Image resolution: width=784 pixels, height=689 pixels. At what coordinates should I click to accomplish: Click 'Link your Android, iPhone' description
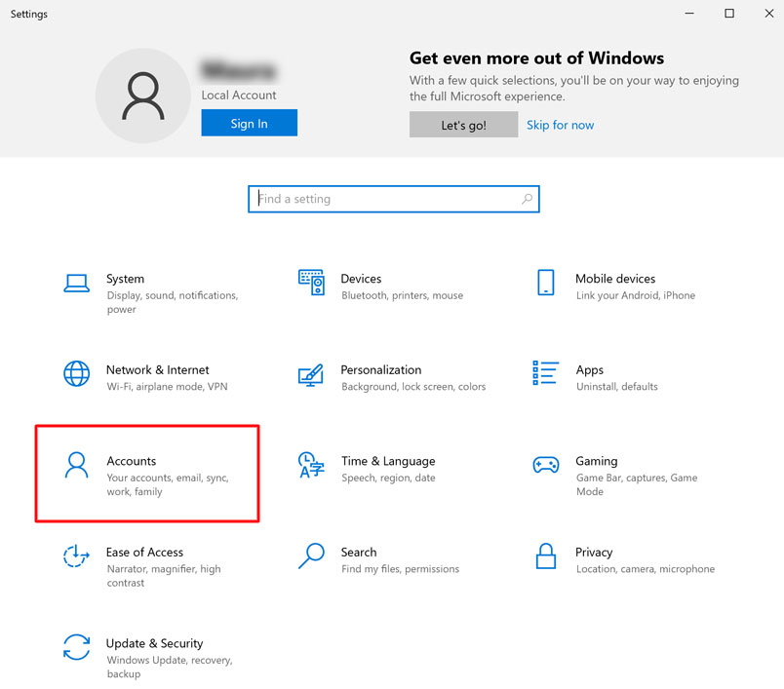point(636,295)
